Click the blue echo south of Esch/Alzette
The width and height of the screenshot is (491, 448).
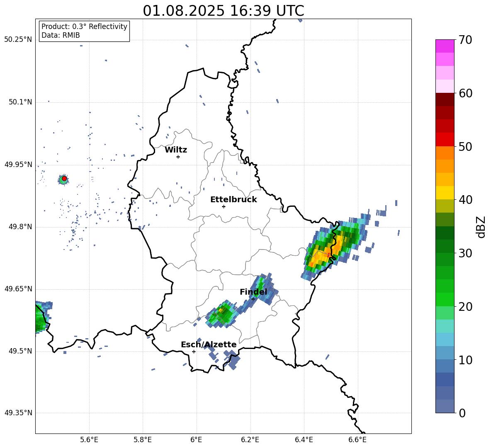[232, 359]
